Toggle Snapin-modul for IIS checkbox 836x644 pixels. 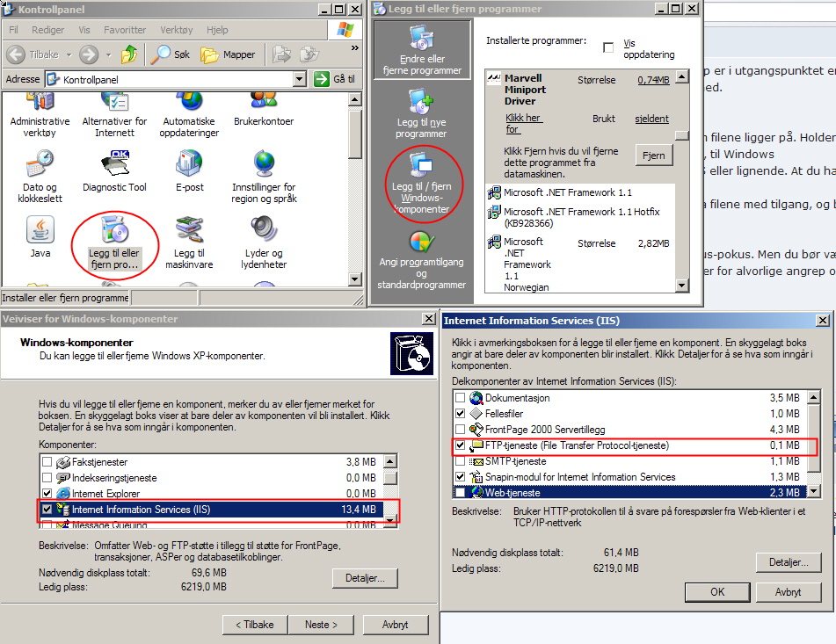point(460,477)
